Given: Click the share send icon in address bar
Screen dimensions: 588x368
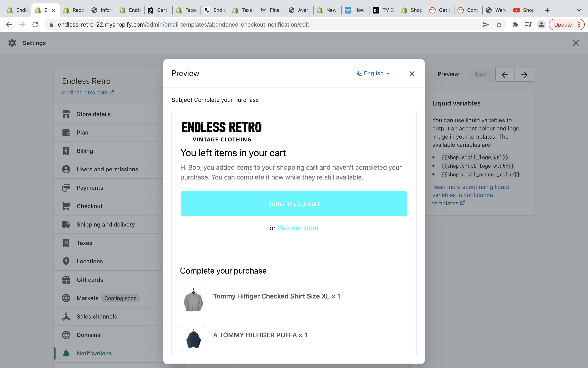Looking at the screenshot, I should 486,25.
